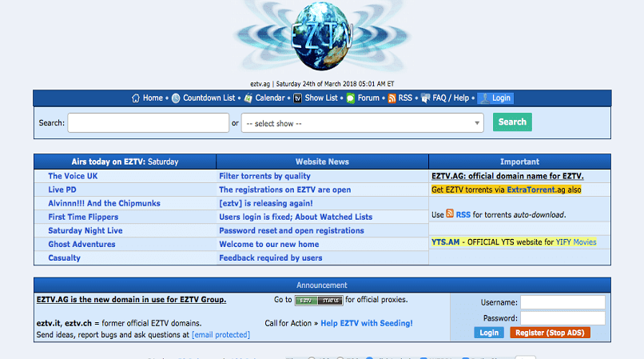The image size is (644, 359).
Task: Click the Login text in navigation bar
Action: click(501, 98)
